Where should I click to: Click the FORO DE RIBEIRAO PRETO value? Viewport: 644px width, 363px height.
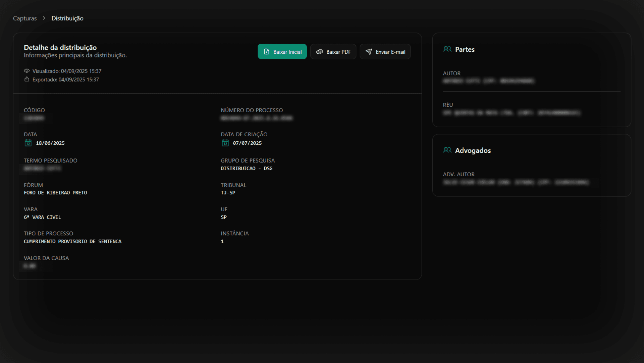click(55, 193)
